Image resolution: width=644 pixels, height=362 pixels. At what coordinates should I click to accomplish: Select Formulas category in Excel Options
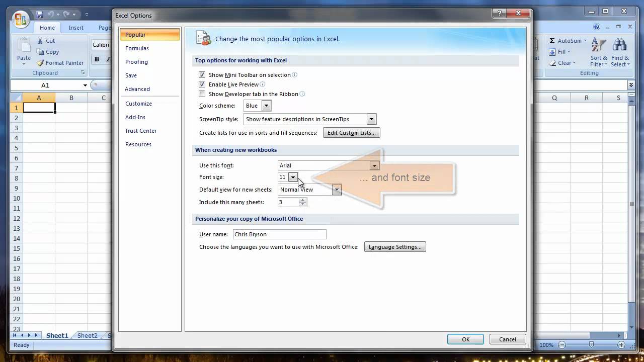coord(149,48)
